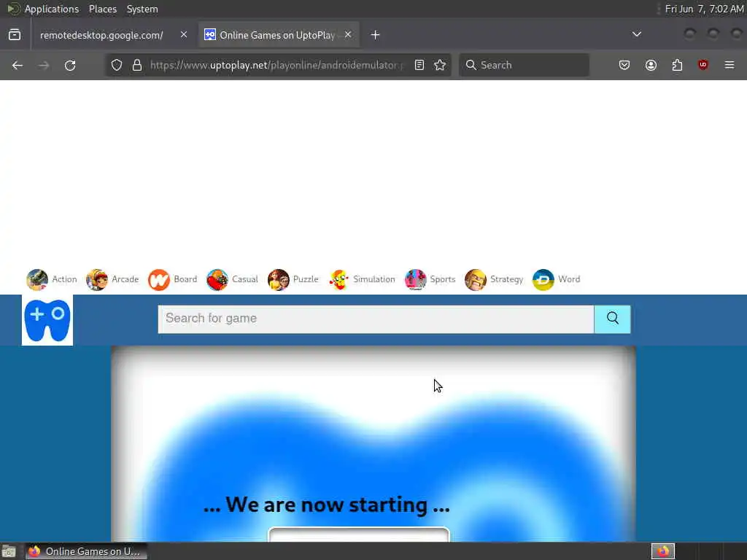The width and height of the screenshot is (747, 560).
Task: Open the Places menu
Action: [x=103, y=9]
